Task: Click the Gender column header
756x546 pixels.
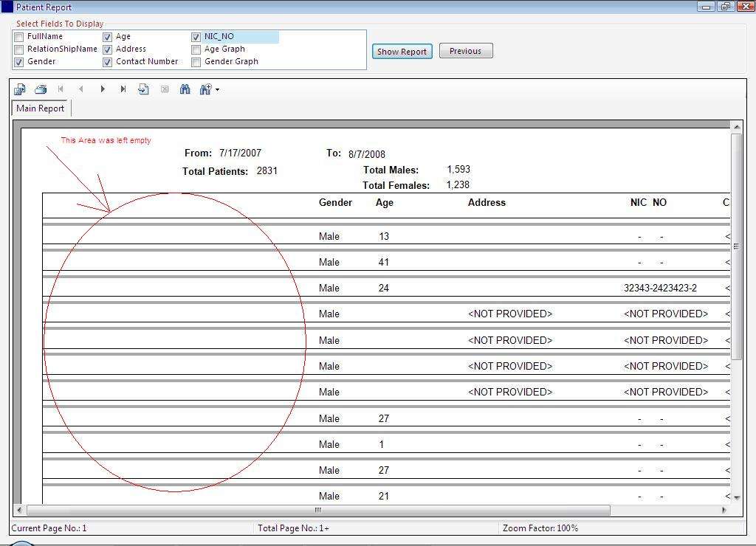Action: [x=336, y=203]
